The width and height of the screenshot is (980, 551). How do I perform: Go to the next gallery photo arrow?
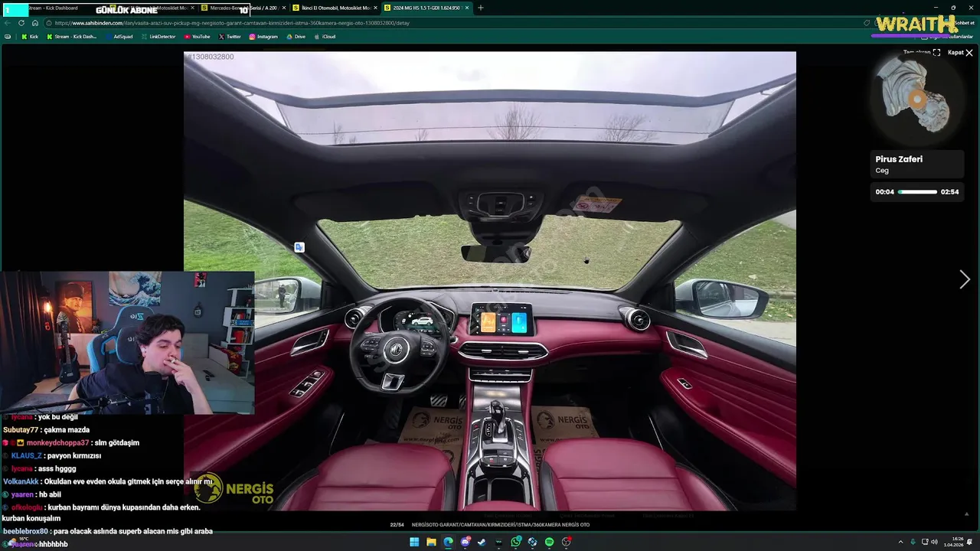point(965,280)
